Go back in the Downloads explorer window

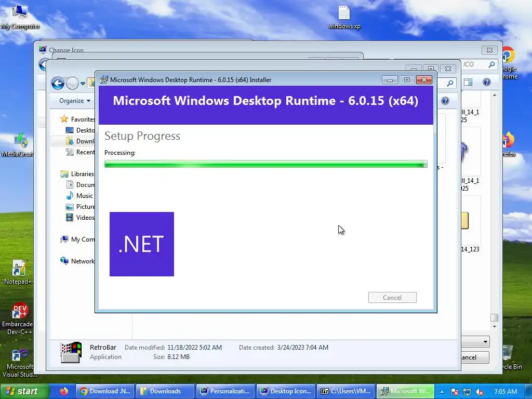pyautogui.click(x=58, y=83)
